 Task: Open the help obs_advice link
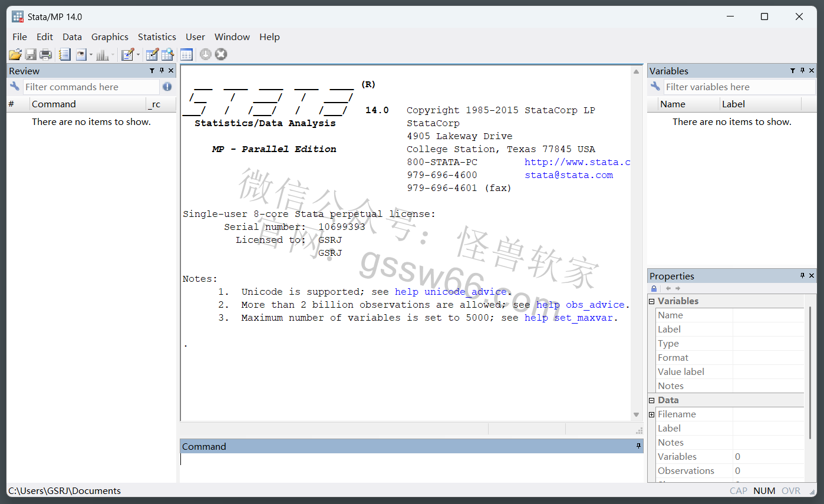click(x=581, y=305)
